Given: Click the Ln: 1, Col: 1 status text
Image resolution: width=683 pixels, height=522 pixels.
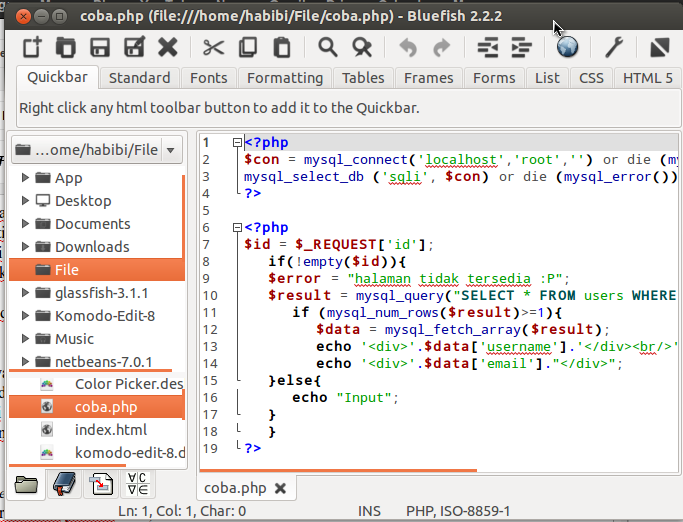Looking at the screenshot, I should pyautogui.click(x=182, y=511).
